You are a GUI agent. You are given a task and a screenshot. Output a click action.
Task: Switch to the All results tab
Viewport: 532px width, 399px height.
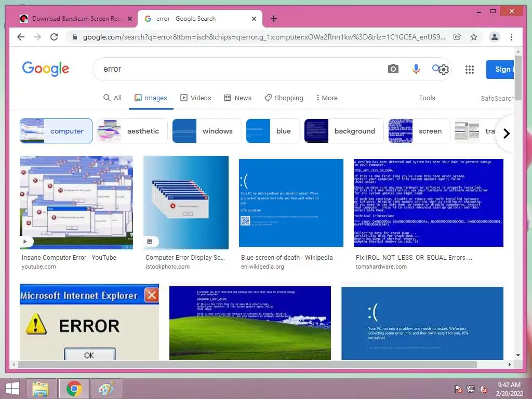click(x=112, y=98)
